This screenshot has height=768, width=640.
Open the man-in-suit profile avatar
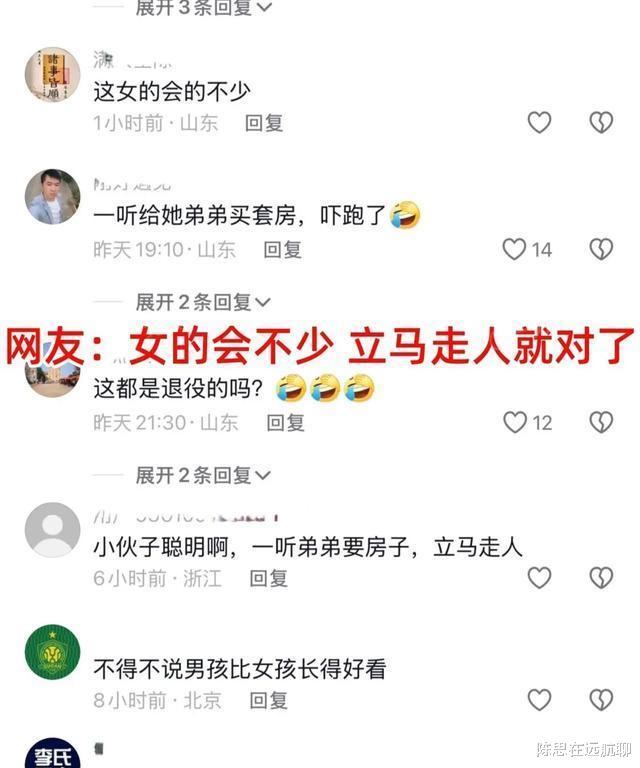pos(52,196)
